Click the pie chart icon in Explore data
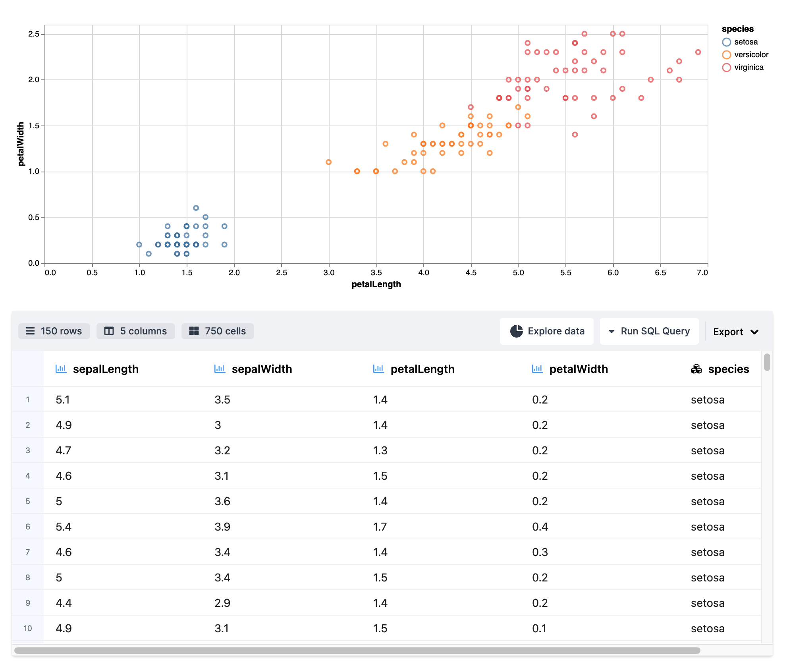 516,331
